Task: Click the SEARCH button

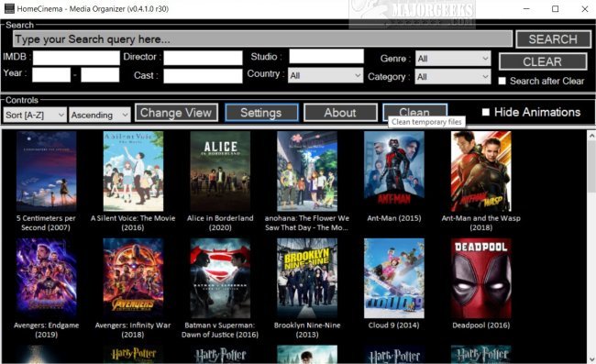Action: tap(553, 39)
